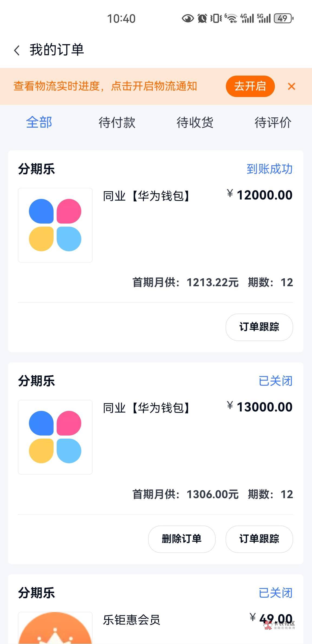Track the ¥12000.00 order via 订单跟踪

[x=259, y=327]
